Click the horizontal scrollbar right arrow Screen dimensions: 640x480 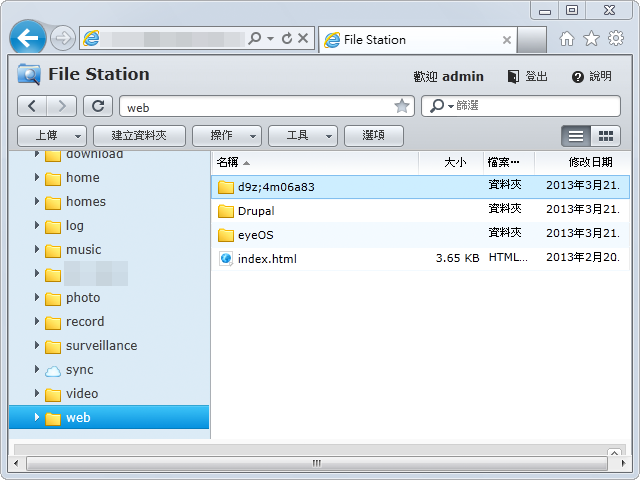tap(623, 463)
